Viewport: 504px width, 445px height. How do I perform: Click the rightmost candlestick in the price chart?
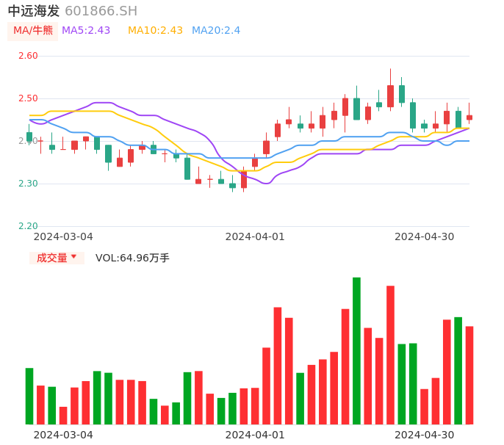pyautogui.click(x=469, y=117)
